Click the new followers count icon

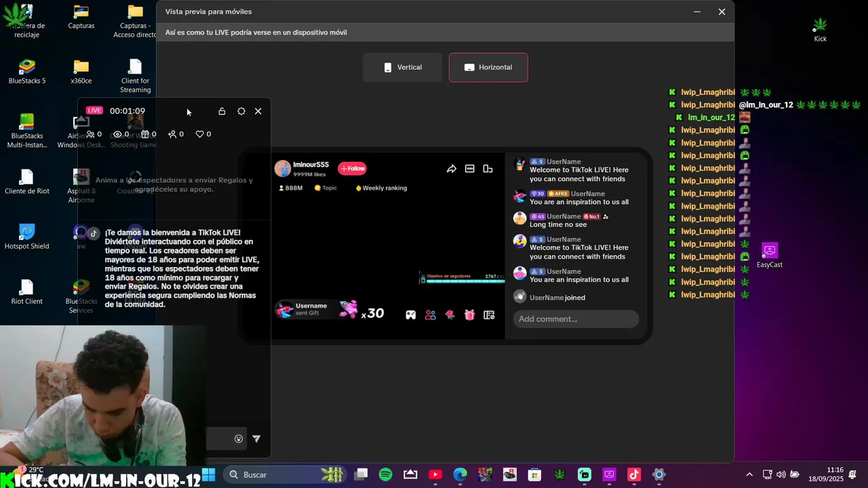172,134
